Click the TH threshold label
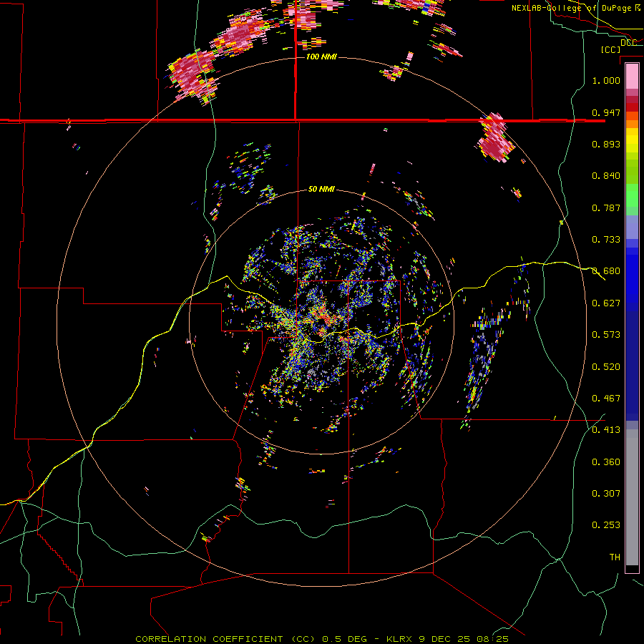 pyautogui.click(x=615, y=557)
